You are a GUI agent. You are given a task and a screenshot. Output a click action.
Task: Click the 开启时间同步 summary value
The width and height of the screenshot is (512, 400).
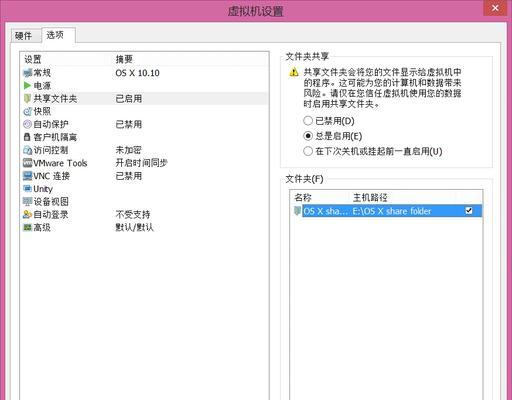[x=141, y=163]
